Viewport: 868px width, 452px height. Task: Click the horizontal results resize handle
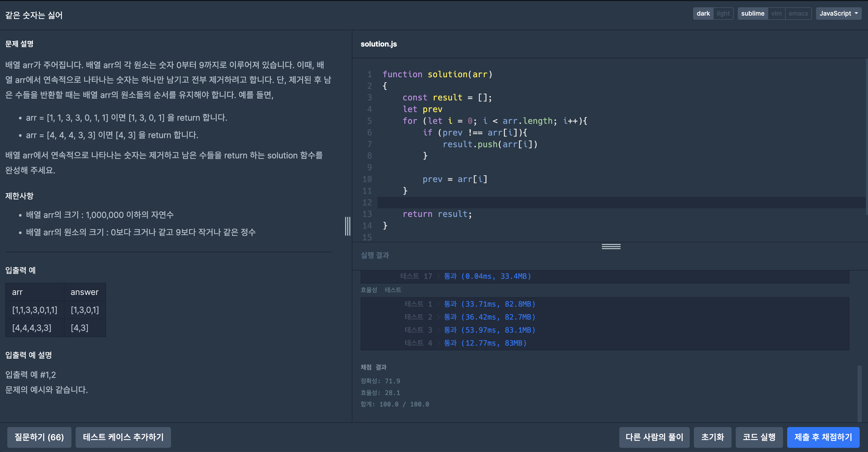pyautogui.click(x=611, y=247)
